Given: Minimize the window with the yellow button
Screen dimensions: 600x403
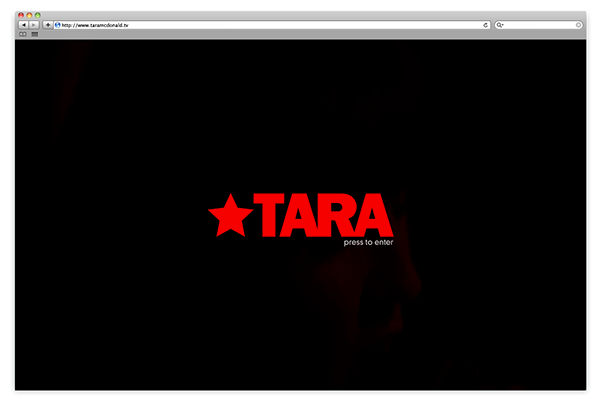Looking at the screenshot, I should [x=29, y=15].
